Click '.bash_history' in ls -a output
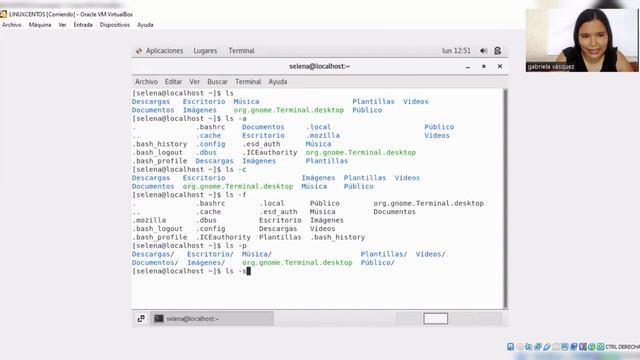This screenshot has width=640, height=360. [x=160, y=144]
